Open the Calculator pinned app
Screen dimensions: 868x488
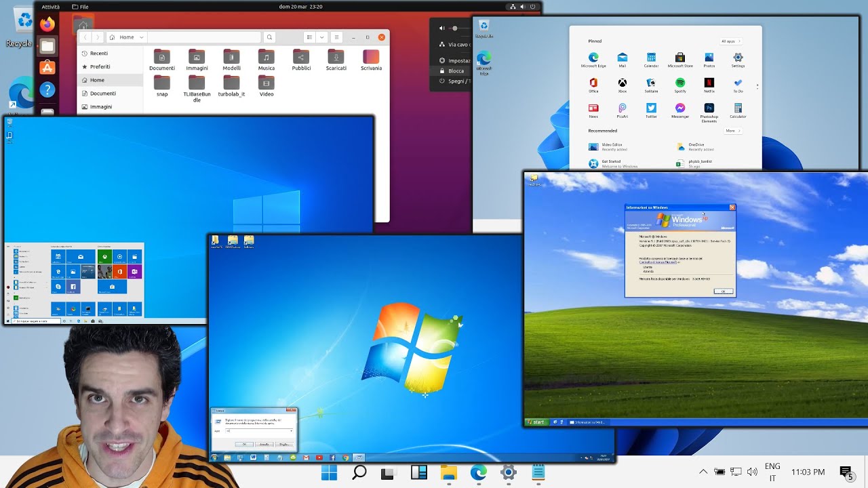pyautogui.click(x=738, y=108)
